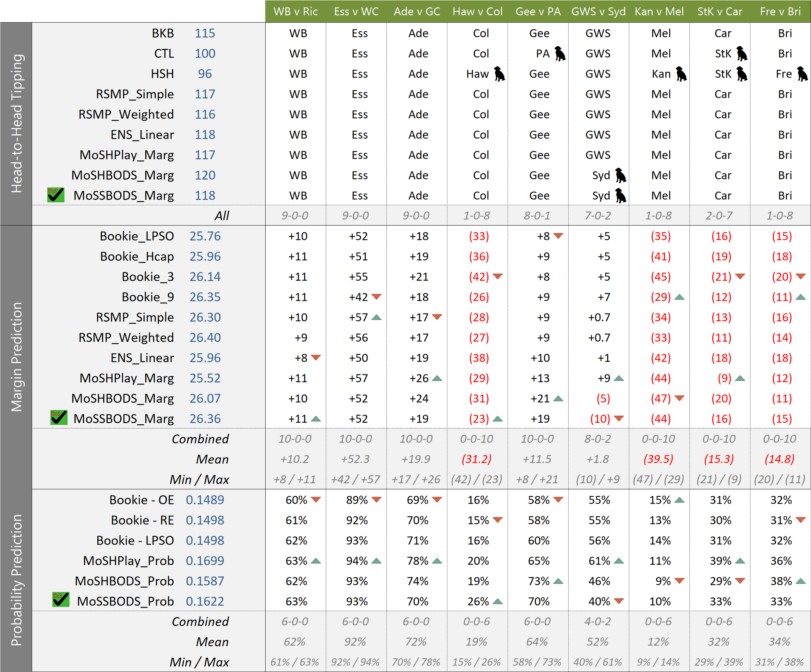Select the WB v Ric column header

pyautogui.click(x=296, y=12)
